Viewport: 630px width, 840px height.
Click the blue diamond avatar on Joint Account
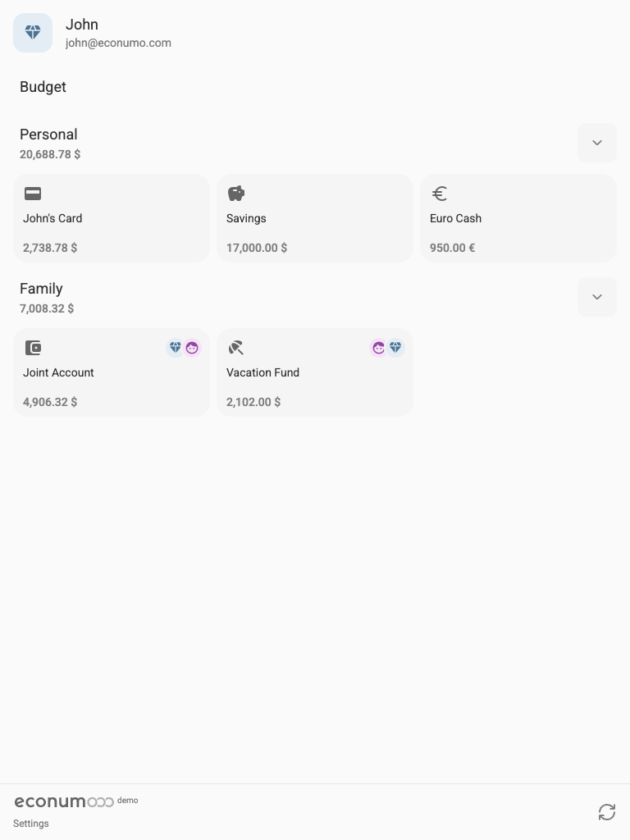pos(176,348)
